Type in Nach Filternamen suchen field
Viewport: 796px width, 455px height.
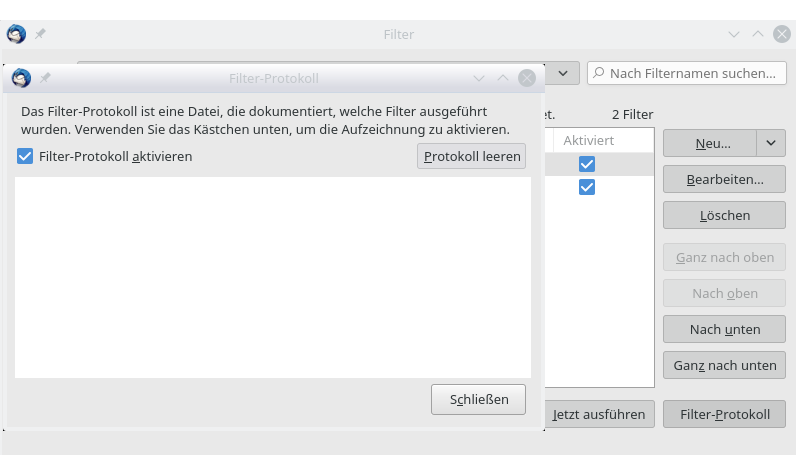tap(692, 73)
